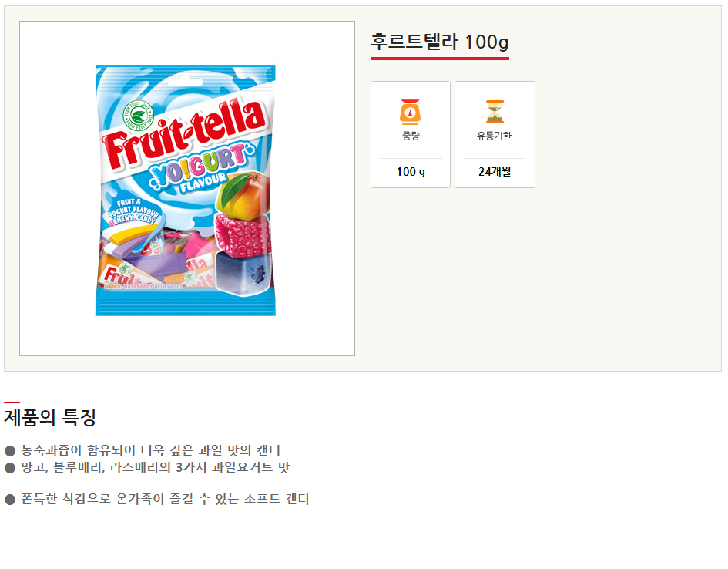The image size is (728, 569).
Task: Click the bullet dot beside 쫀득한 식감 line
Action: pos(10,500)
